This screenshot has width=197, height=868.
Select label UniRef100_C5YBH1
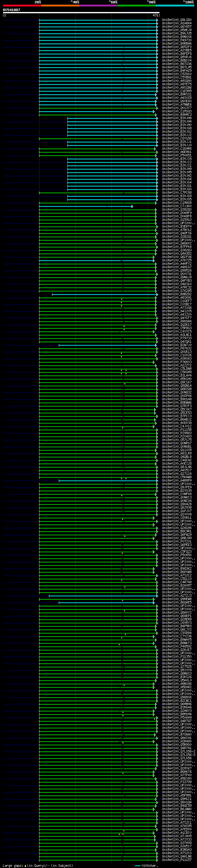[176, 78]
